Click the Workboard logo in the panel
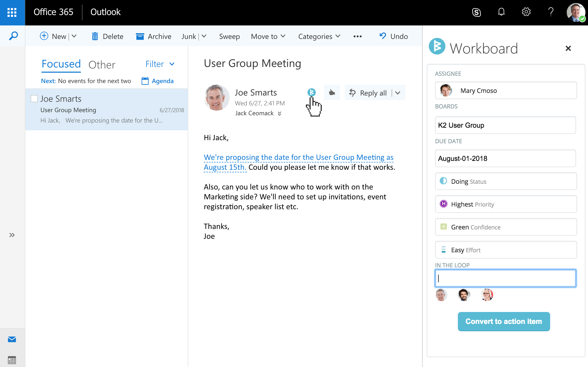The image size is (588, 367). 437,46
